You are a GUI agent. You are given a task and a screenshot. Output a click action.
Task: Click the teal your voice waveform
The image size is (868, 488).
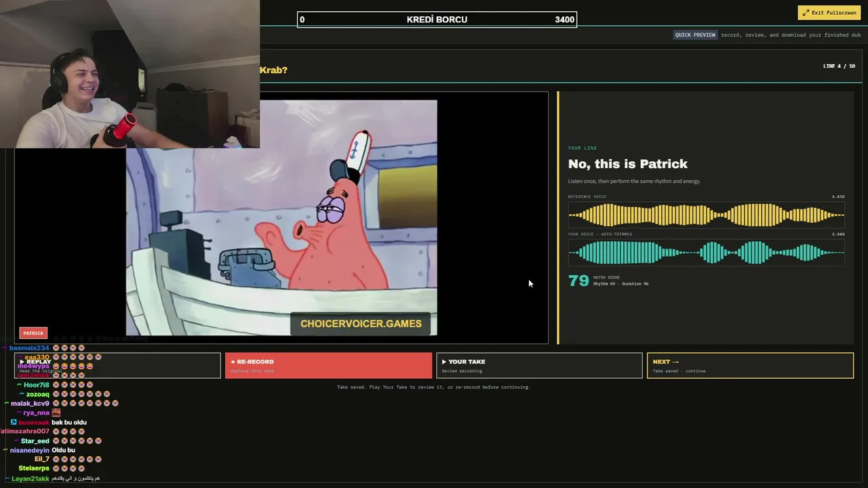(x=706, y=253)
